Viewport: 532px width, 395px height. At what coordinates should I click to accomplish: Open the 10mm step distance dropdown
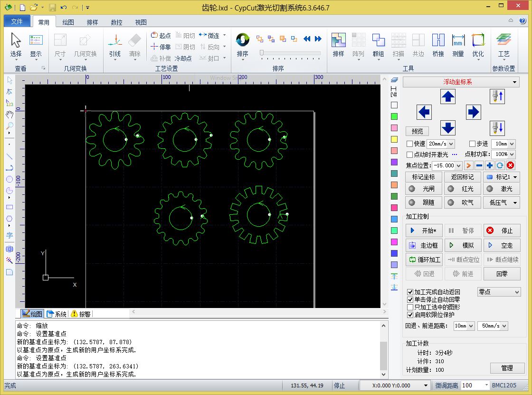tap(512, 144)
